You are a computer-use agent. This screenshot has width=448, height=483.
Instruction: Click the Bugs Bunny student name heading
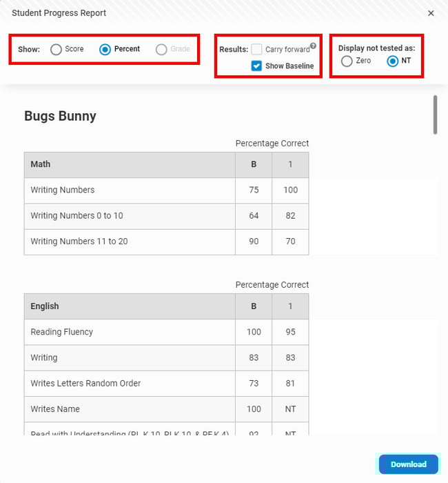click(60, 116)
